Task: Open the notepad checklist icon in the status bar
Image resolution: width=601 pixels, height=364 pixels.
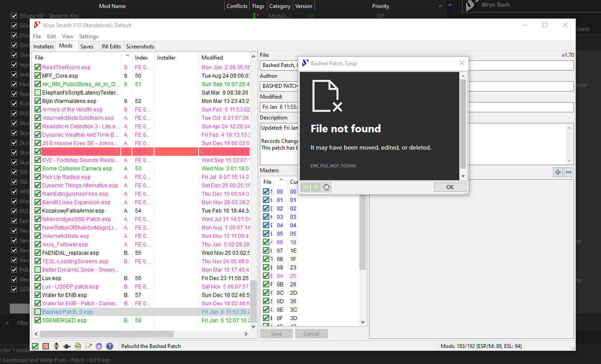Action: click(x=88, y=346)
